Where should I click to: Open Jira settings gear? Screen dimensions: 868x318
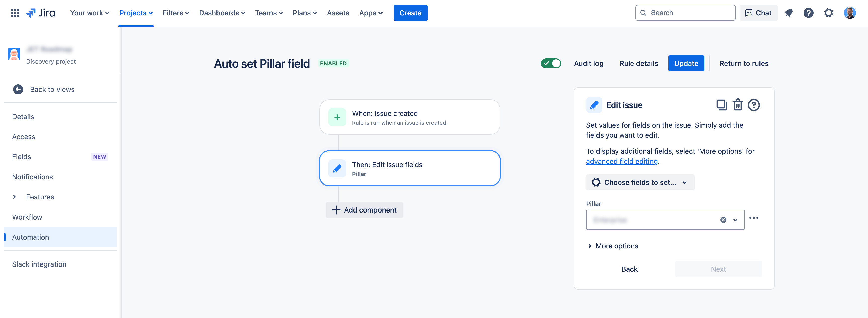click(x=829, y=13)
